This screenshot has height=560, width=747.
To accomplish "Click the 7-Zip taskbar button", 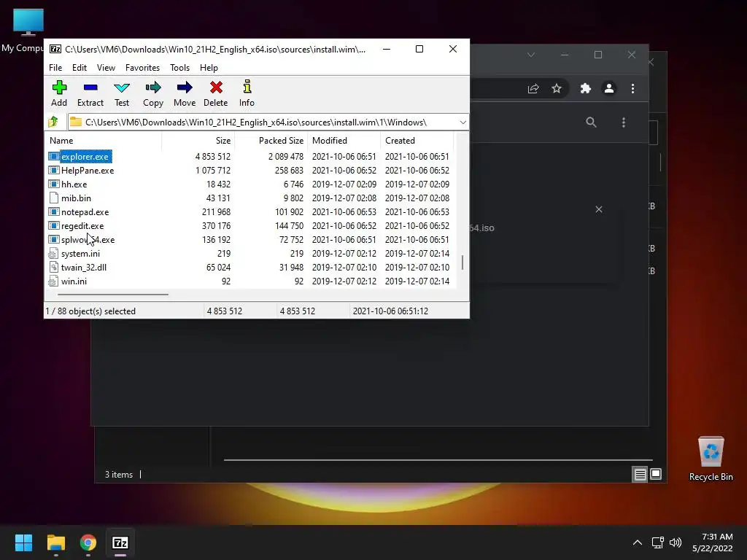I will click(x=120, y=542).
